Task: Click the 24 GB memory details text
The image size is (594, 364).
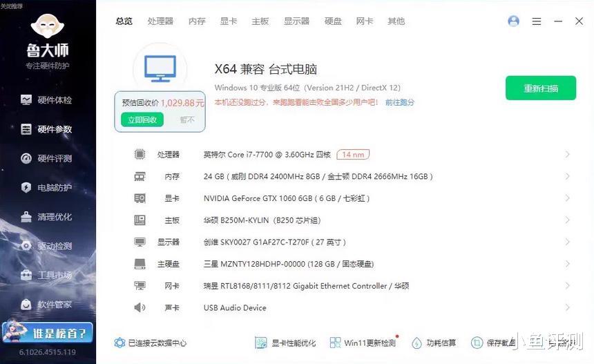Action: click(x=318, y=177)
